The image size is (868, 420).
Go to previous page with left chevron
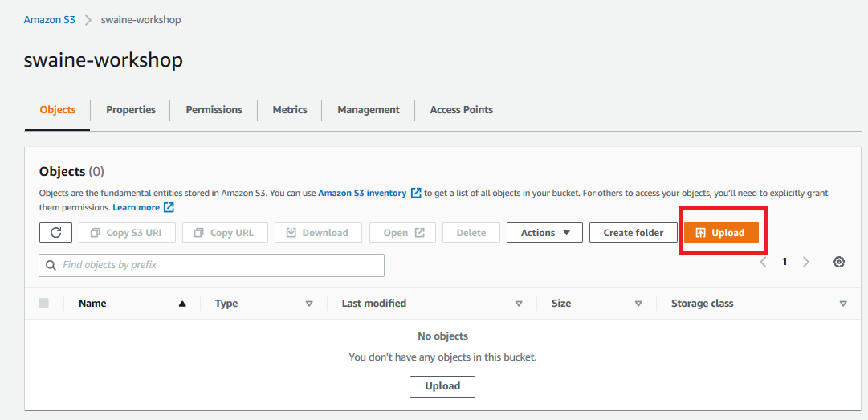click(764, 263)
